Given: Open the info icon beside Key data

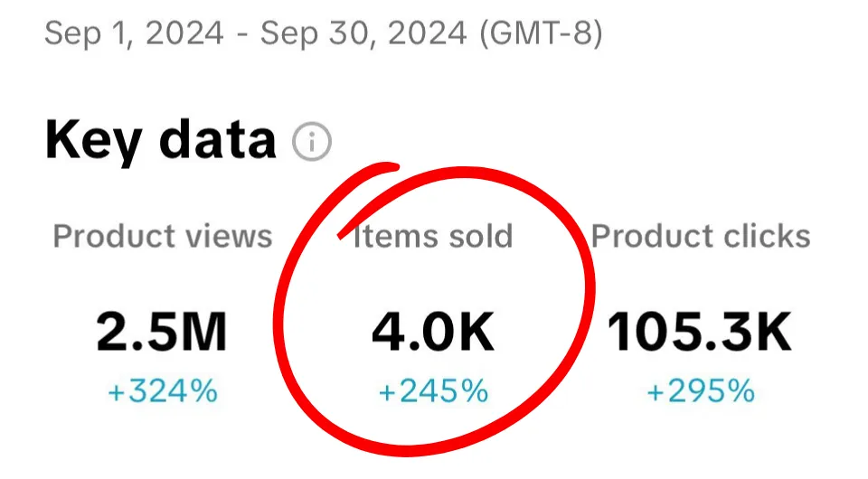Looking at the screenshot, I should (312, 142).
